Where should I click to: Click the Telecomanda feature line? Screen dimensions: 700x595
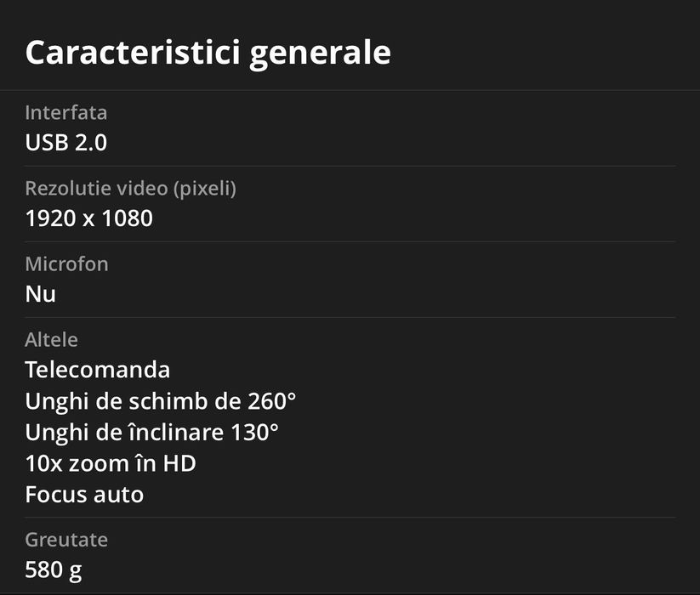97,370
